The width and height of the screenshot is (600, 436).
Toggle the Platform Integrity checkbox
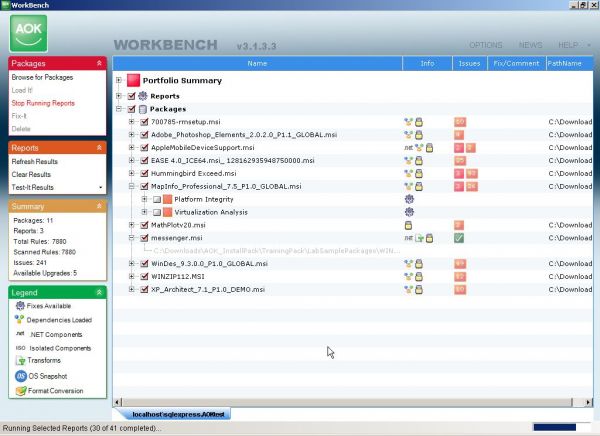tap(157, 199)
